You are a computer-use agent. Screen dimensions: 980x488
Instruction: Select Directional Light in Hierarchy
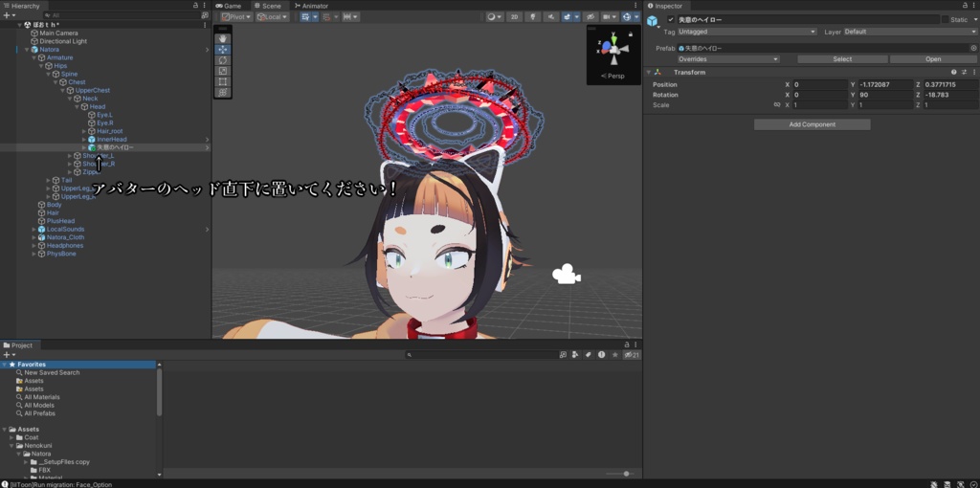pyautogui.click(x=63, y=41)
